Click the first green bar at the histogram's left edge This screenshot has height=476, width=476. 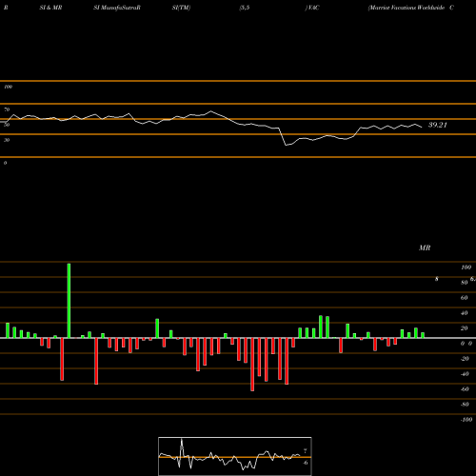[8, 330]
